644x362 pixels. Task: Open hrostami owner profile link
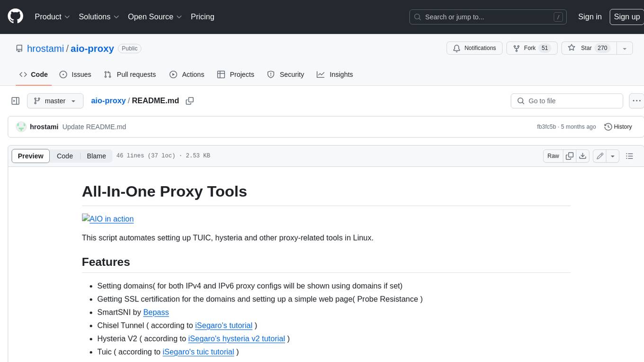45,48
